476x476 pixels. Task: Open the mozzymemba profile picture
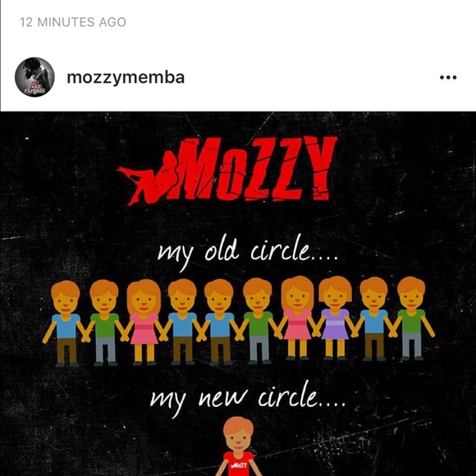click(34, 77)
